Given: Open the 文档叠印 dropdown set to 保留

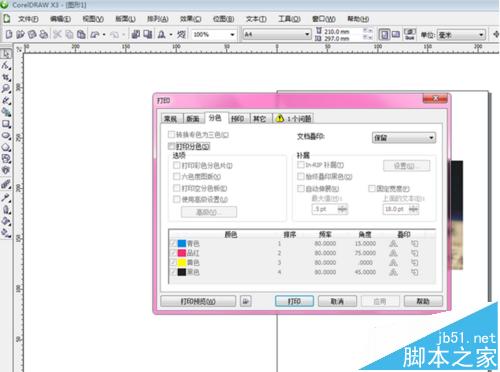Looking at the screenshot, I should [x=404, y=138].
